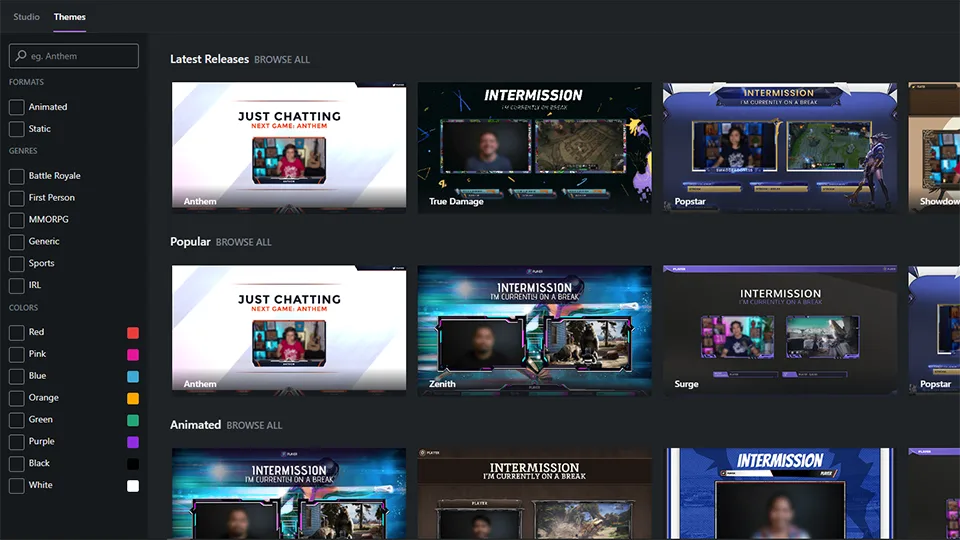Viewport: 960px width, 540px height.
Task: Toggle the White color checkbox
Action: pyautogui.click(x=17, y=486)
